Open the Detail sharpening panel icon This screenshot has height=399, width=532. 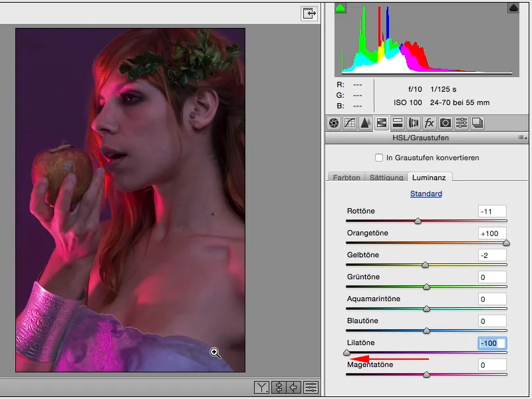365,123
